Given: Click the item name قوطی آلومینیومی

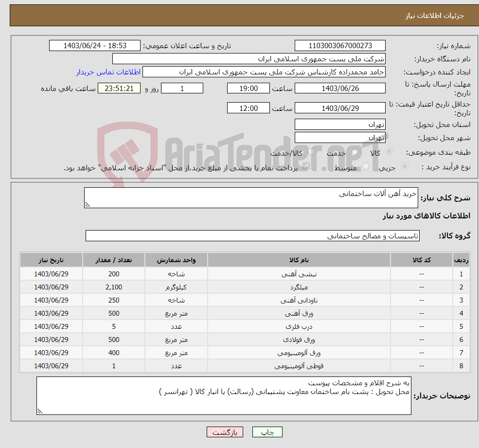Looking at the screenshot, I should click(299, 366).
